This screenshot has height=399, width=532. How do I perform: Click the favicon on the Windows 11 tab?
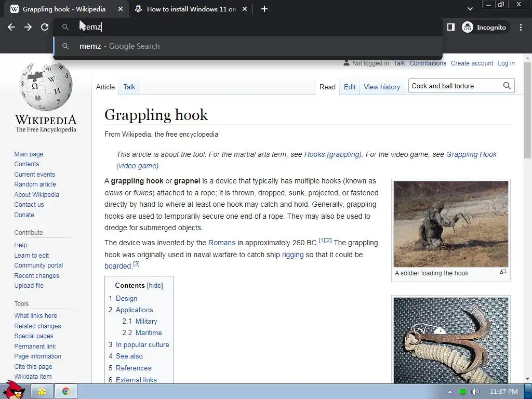tap(138, 9)
